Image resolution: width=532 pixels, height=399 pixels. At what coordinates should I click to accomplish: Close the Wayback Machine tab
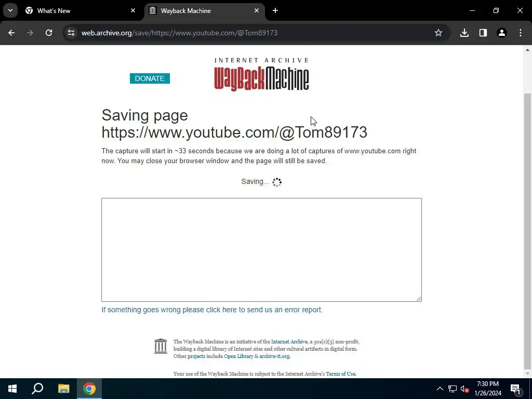pyautogui.click(x=257, y=10)
